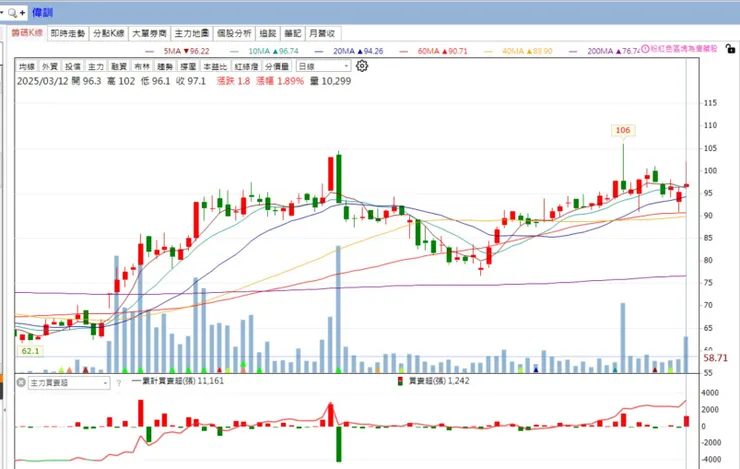Open chart settings gear icon
Image resolution: width=740 pixels, height=469 pixels.
click(362, 66)
